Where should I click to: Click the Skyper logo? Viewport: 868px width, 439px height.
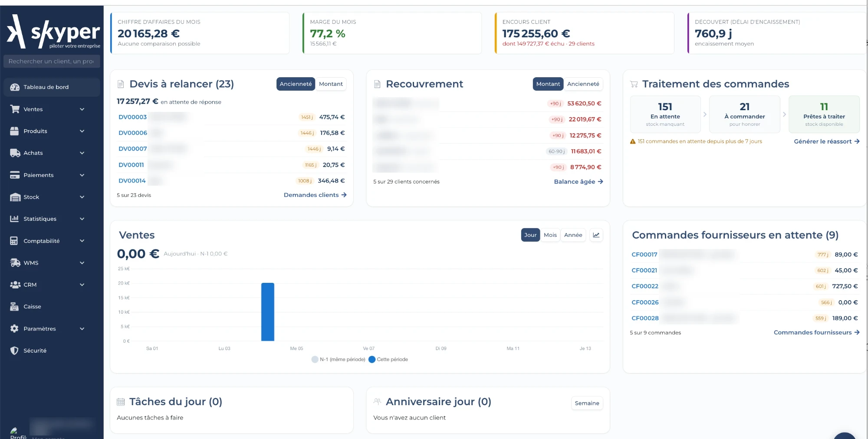[x=53, y=31]
